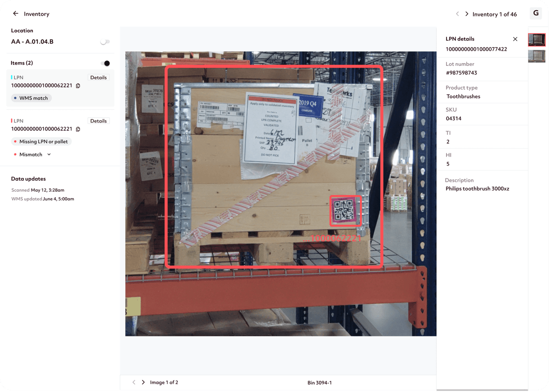The height and width of the screenshot is (392, 549).
Task: Go to next inventory record arrow
Action: 467,14
